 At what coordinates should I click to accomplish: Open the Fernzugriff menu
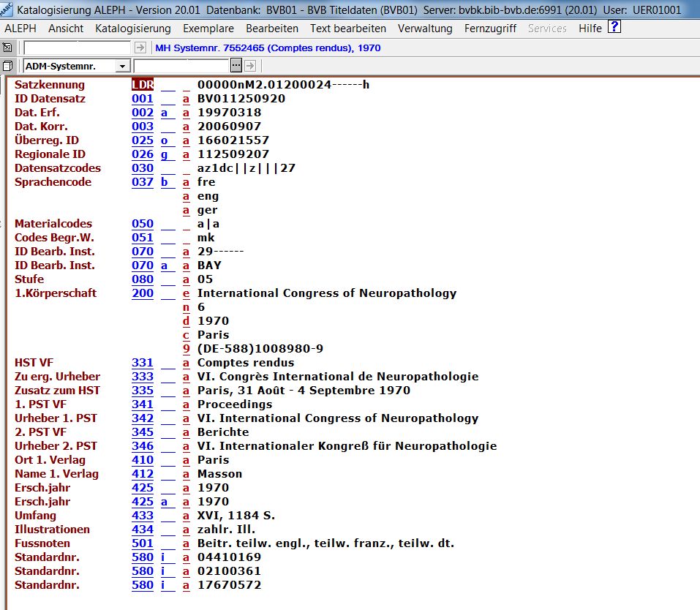point(490,29)
